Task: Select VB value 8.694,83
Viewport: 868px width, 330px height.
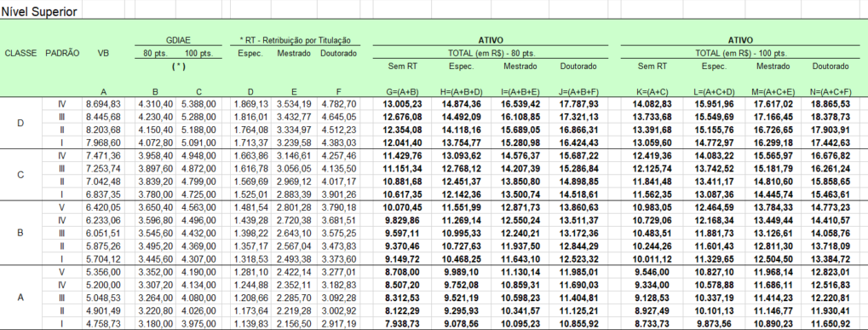Action: pyautogui.click(x=104, y=103)
